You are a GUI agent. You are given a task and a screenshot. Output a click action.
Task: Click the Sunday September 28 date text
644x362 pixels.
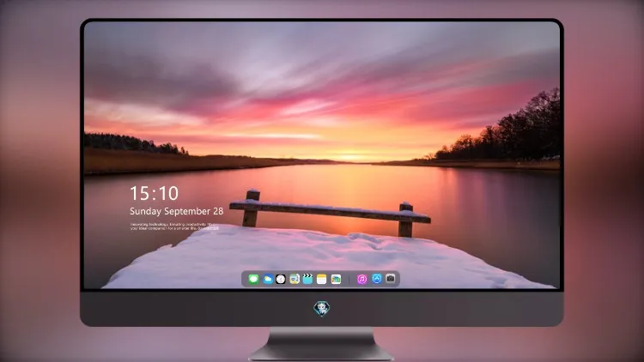[x=177, y=211]
